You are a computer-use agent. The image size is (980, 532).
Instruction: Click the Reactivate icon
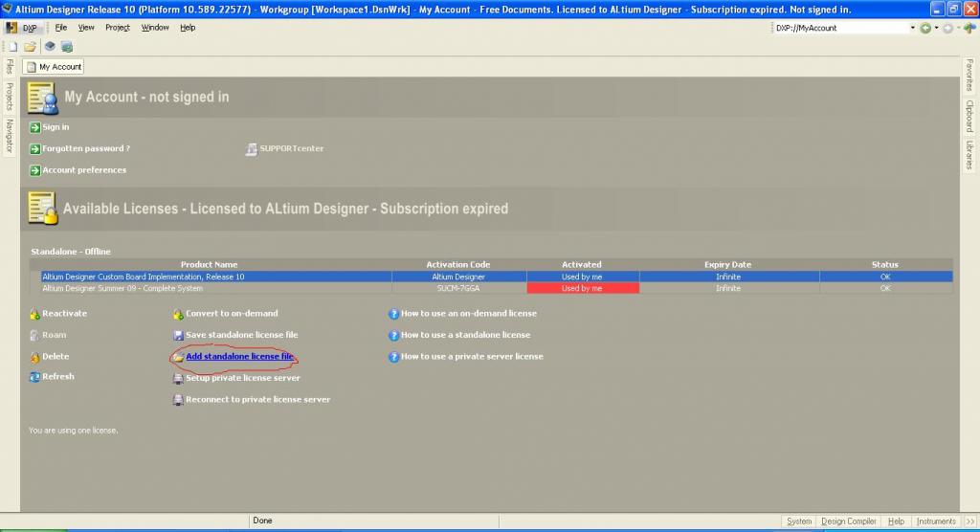coord(35,315)
